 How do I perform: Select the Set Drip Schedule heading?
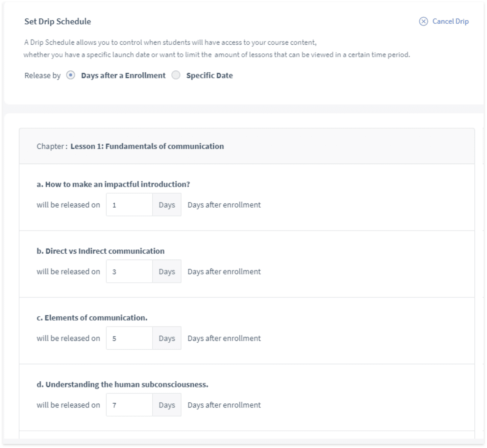(57, 21)
